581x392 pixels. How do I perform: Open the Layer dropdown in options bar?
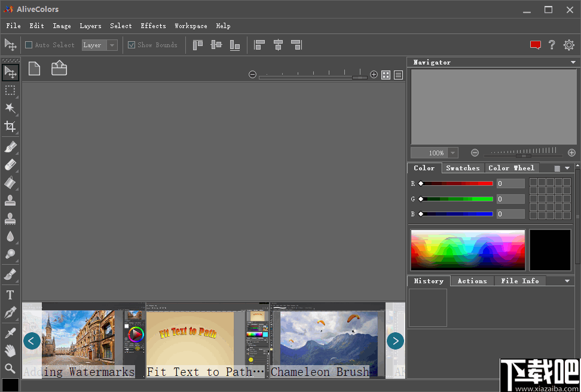point(112,45)
